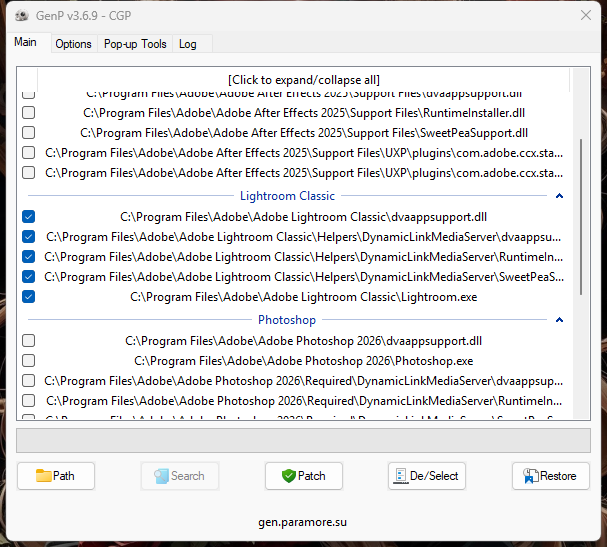Check Photoshop Required RuntimeIn... checkbox
This screenshot has width=607, height=547.
click(x=29, y=401)
